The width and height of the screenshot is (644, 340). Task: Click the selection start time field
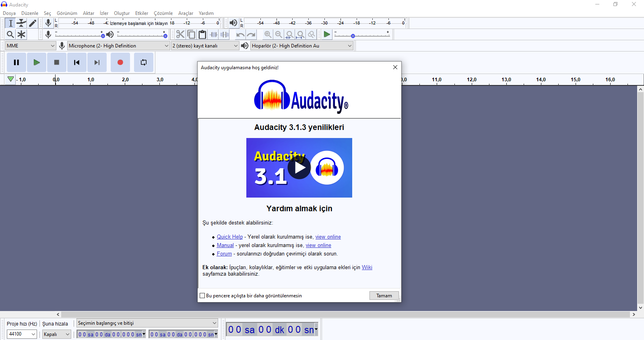tap(111, 334)
